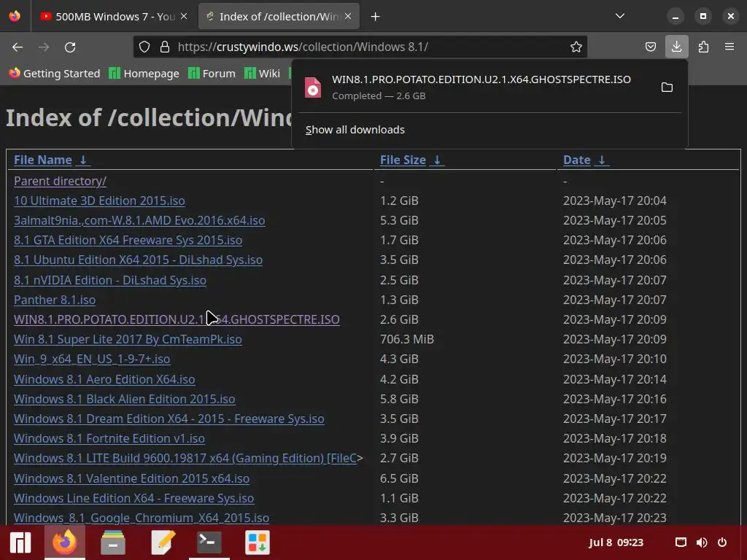Viewport: 747px width, 560px height.
Task: Select the 706.3 MiB file size cell
Action: [x=407, y=339]
